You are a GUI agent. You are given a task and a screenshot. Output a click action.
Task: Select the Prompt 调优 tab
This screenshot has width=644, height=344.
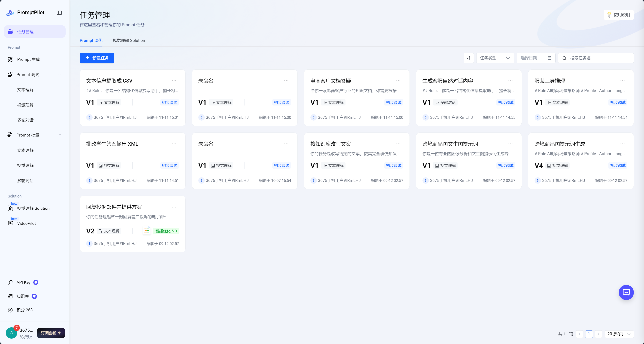[91, 40]
